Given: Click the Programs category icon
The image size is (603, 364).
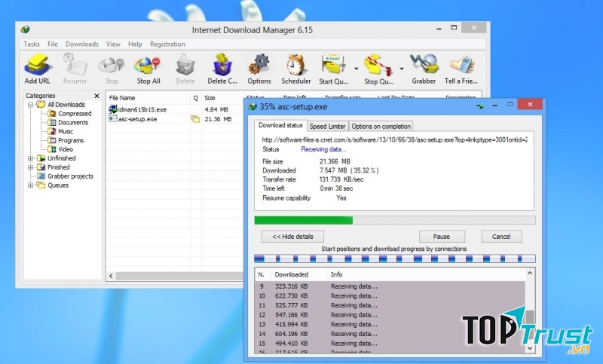Looking at the screenshot, I should pyautogui.click(x=51, y=140).
